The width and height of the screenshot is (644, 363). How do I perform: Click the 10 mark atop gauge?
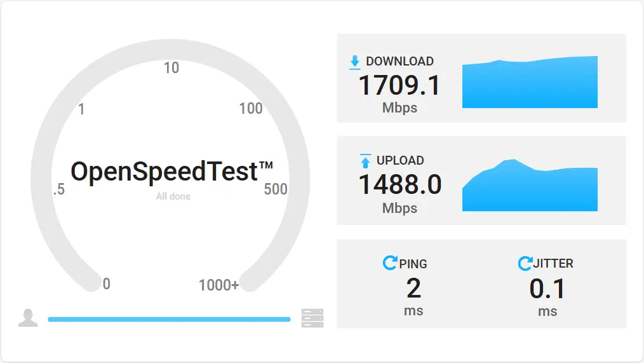coord(171,68)
